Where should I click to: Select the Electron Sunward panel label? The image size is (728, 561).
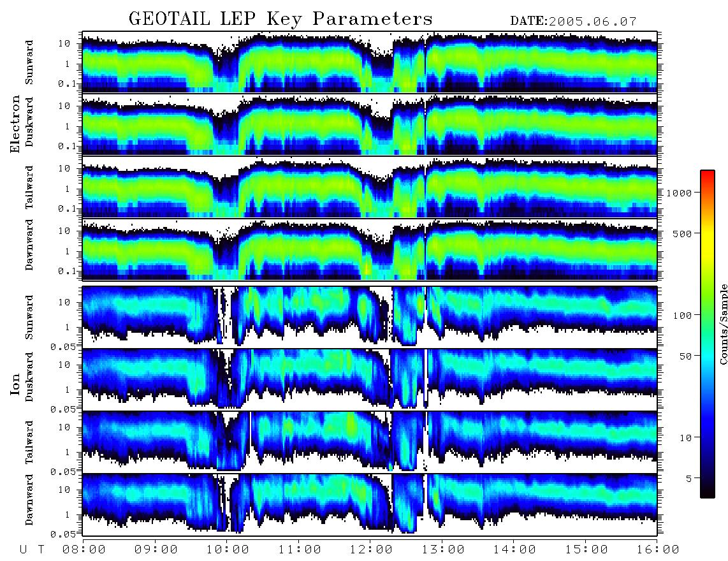[29, 62]
